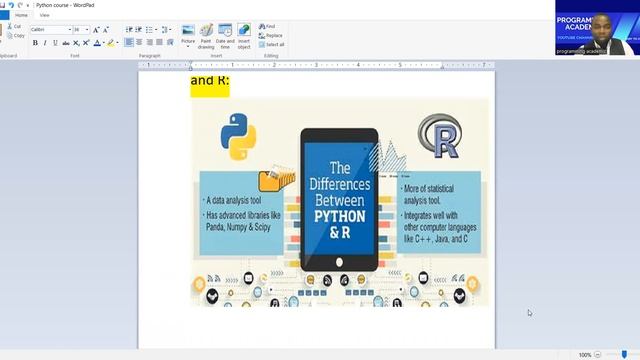Expand the font family dropdown arrow

tap(70, 30)
